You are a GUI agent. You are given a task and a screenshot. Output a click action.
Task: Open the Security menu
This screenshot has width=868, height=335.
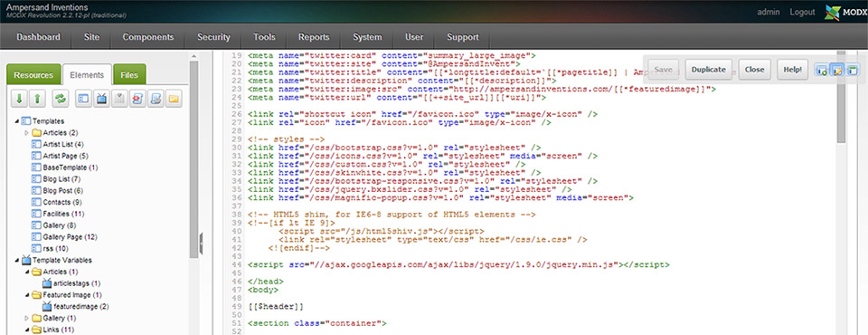point(213,37)
